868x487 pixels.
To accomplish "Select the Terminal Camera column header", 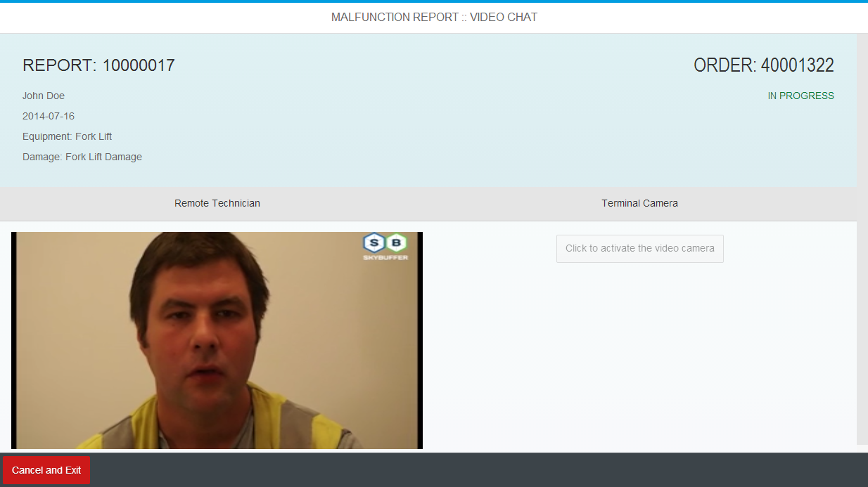I will click(639, 203).
